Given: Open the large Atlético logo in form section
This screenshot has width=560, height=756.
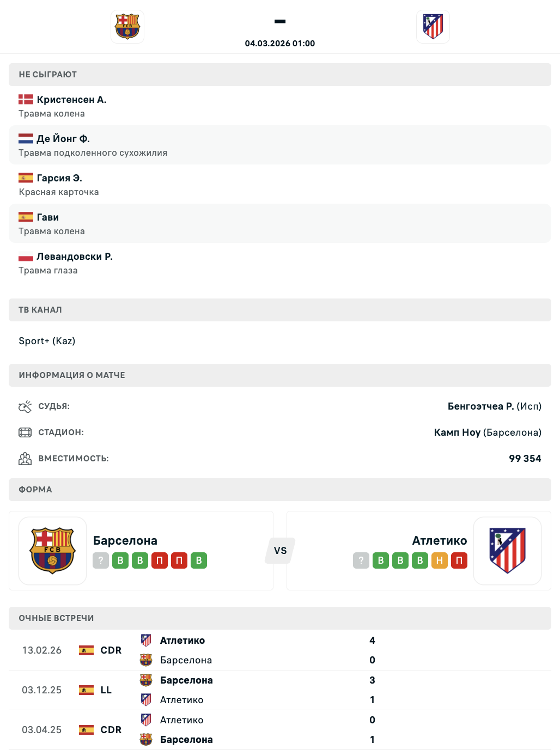Looking at the screenshot, I should click(507, 551).
